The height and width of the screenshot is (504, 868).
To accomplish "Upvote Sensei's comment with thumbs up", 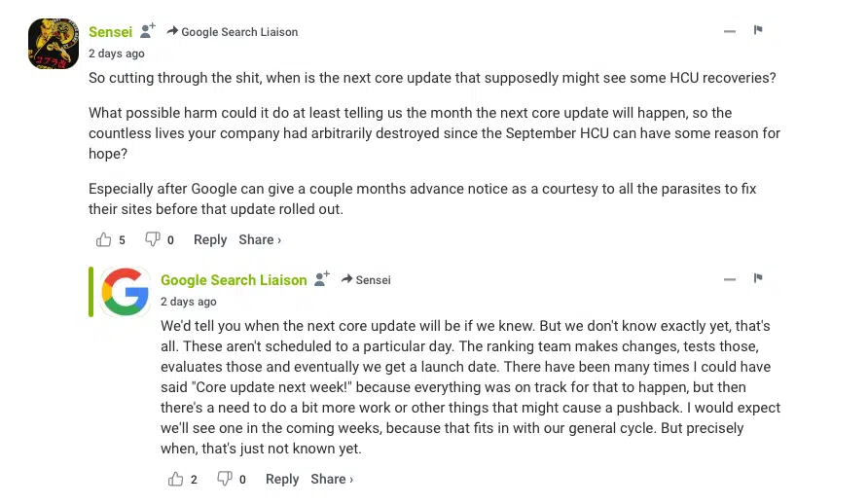I will point(104,239).
